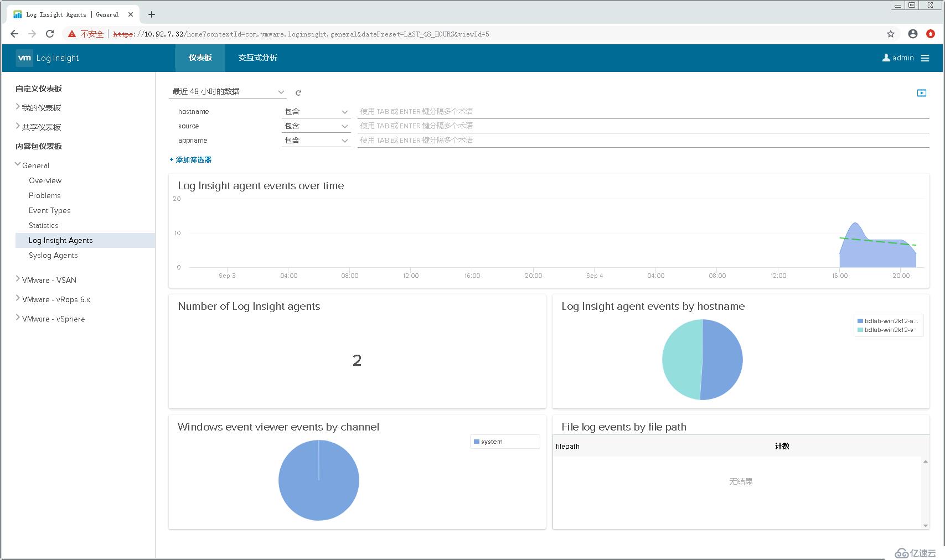945x560 pixels.
Task: Click the agent count value 2
Action: [x=357, y=360]
